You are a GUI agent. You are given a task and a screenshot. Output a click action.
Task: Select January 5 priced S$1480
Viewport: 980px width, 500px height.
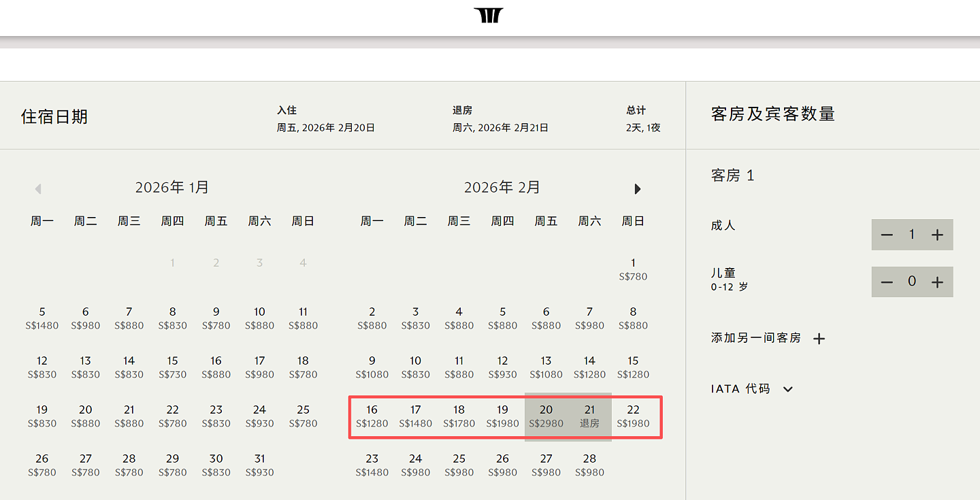(x=42, y=318)
